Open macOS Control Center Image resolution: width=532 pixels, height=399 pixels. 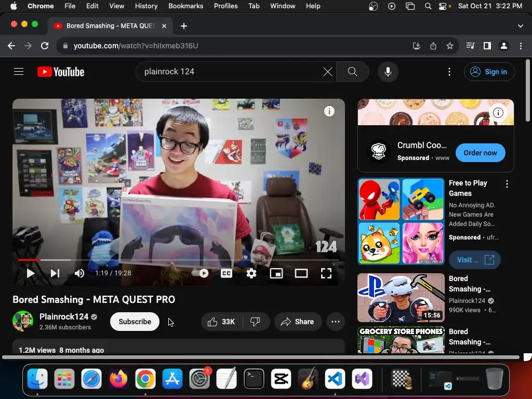(x=443, y=6)
